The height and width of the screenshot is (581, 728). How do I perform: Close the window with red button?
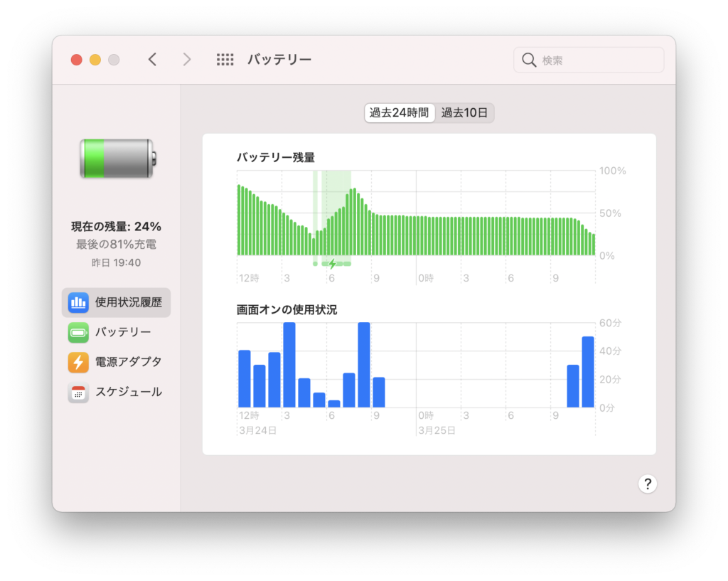point(77,60)
